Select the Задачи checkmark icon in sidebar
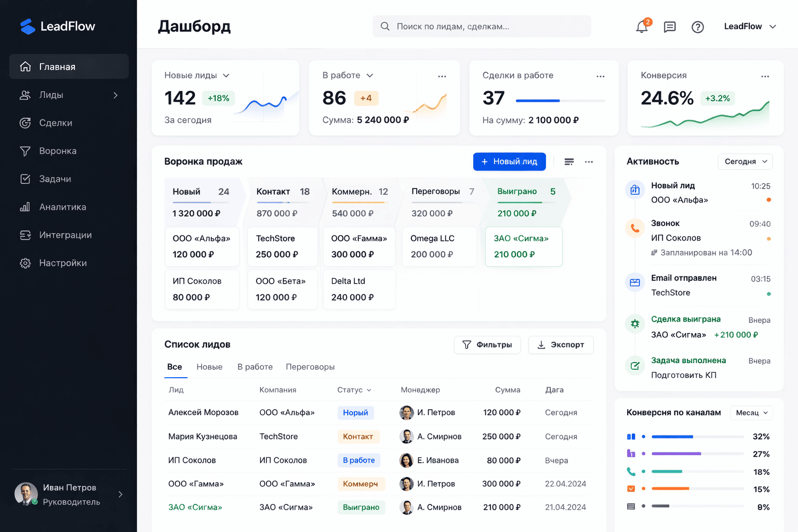This screenshot has width=798, height=532. point(25,179)
